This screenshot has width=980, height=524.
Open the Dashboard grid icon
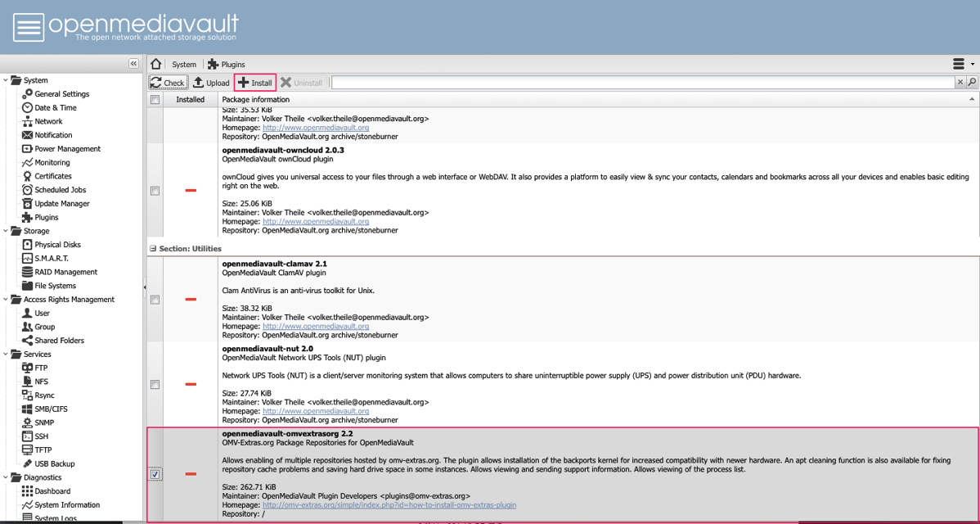click(27, 491)
